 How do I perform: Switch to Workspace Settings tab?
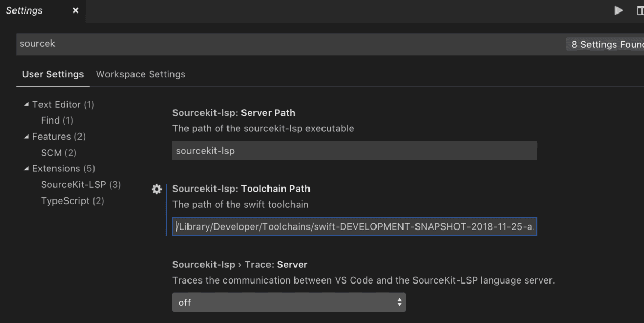tap(140, 74)
